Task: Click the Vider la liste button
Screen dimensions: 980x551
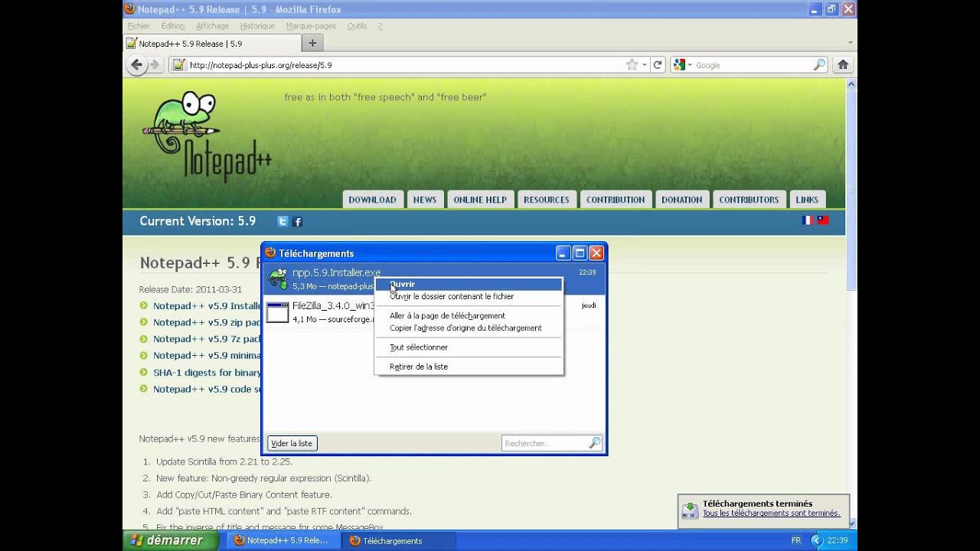Action: pyautogui.click(x=292, y=443)
